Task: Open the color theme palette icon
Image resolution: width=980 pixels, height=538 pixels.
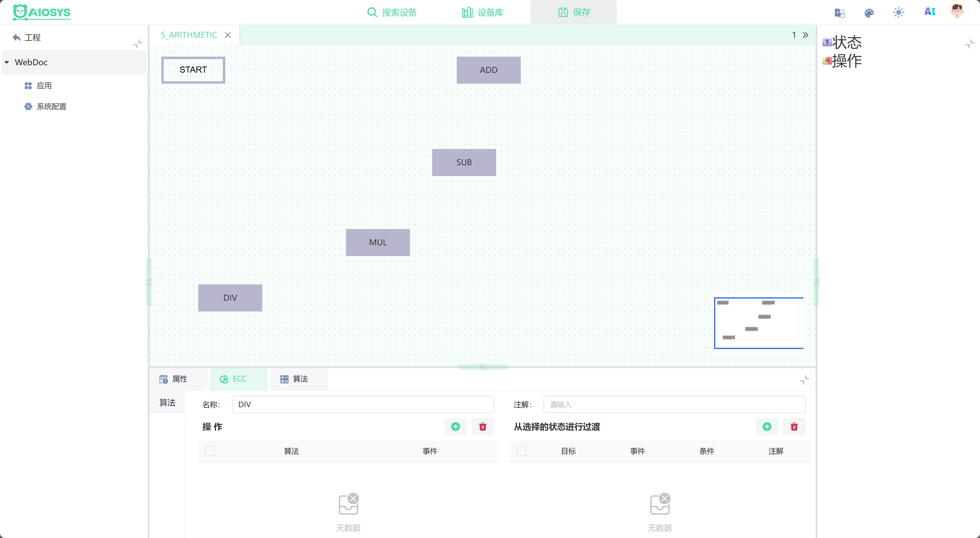Action: [x=869, y=13]
